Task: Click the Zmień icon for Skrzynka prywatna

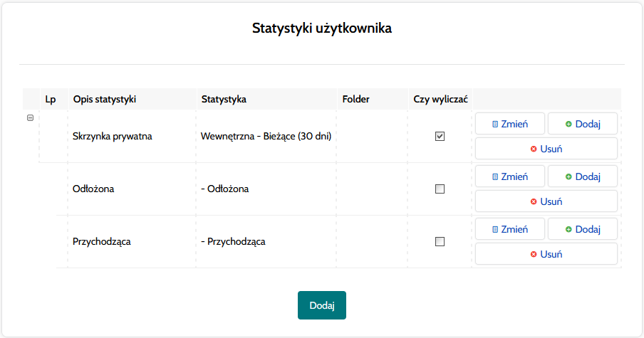Action: [x=495, y=125]
